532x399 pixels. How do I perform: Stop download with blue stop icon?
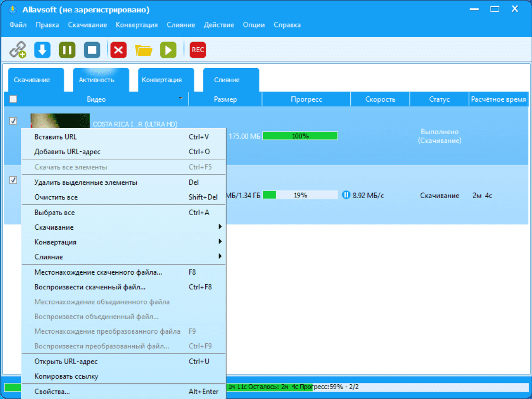tap(92, 50)
